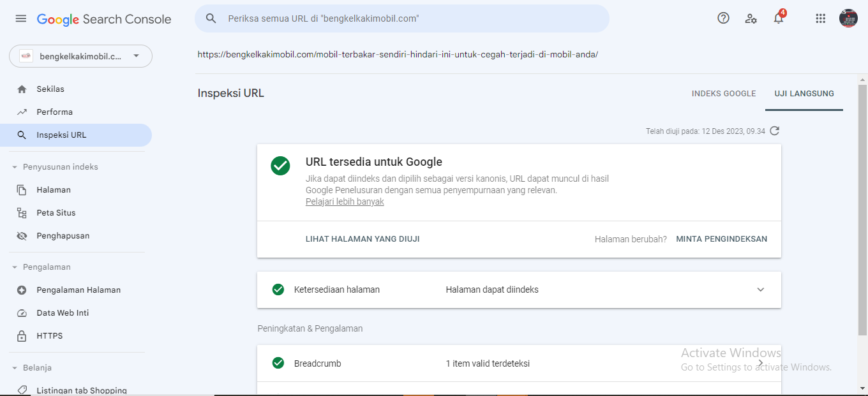Click the refresh icon next to test date
Viewport: 868px width, 396px height.
pos(775,131)
